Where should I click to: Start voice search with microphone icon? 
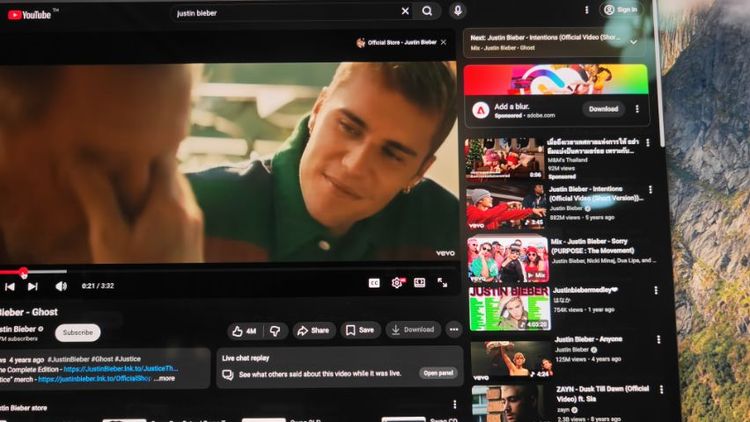click(458, 11)
